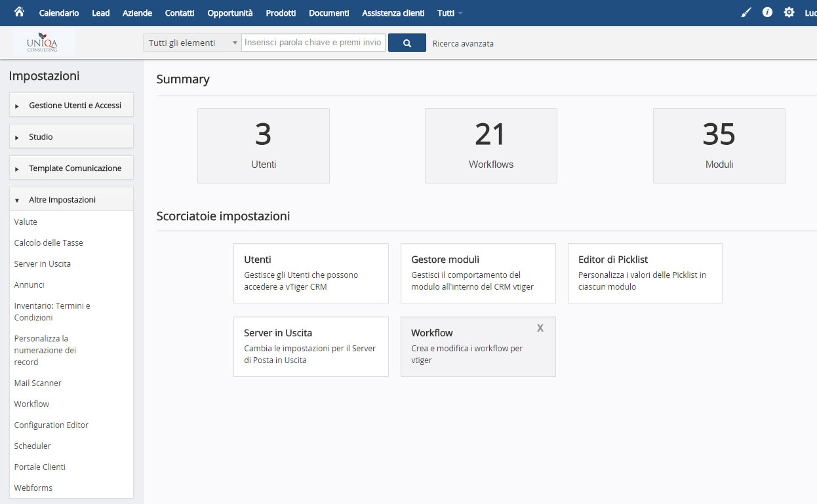
Task: Open Assistenza clienti module
Action: (393, 13)
